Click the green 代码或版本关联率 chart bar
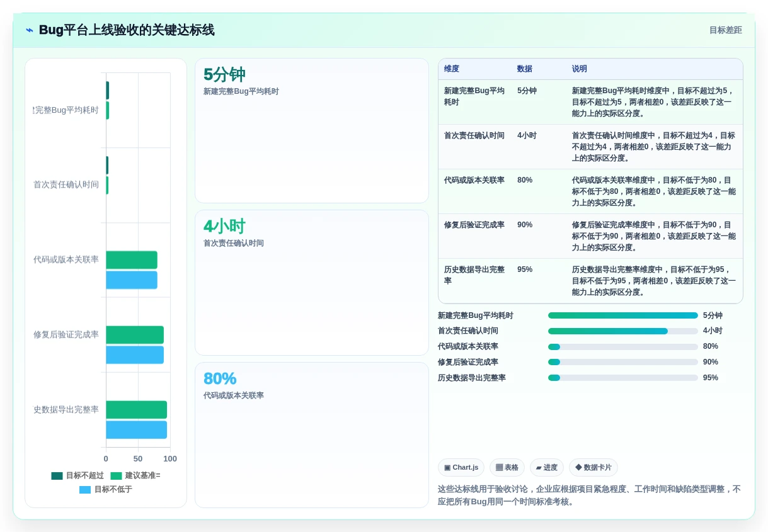Image resolution: width=768 pixels, height=532 pixels. pos(132,260)
